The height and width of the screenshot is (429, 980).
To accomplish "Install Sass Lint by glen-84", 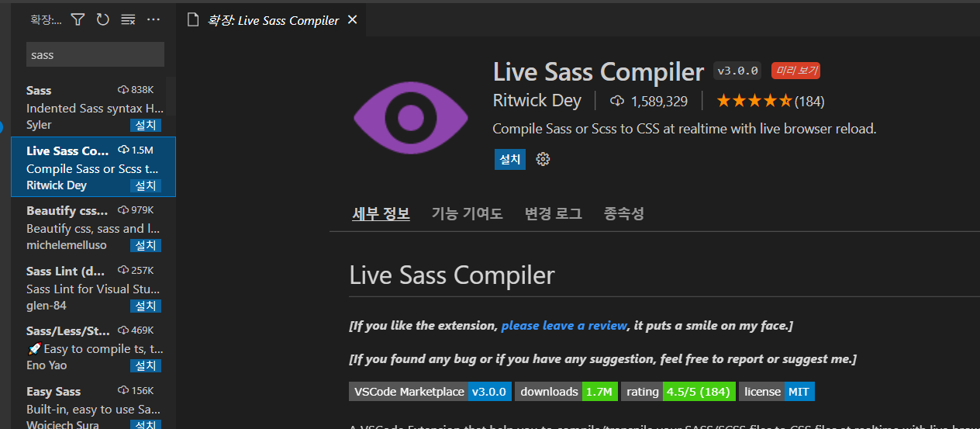I will pos(146,306).
